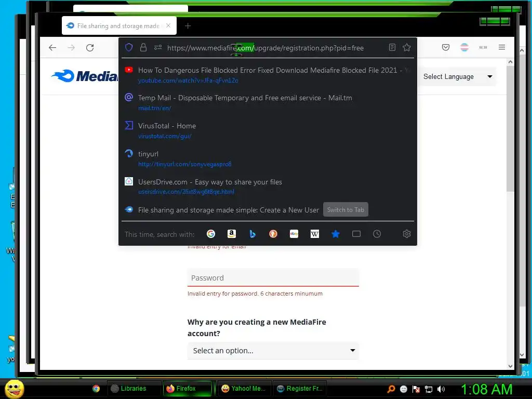
Task: Toggle reader view icon in address bar
Action: click(392, 47)
